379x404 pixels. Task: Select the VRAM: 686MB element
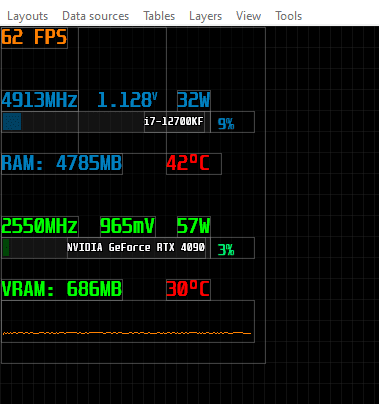tap(62, 290)
